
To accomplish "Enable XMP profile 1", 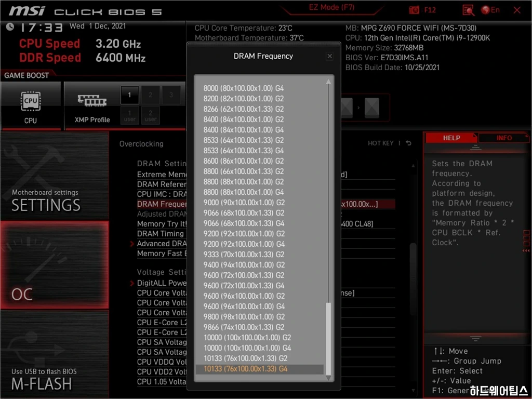I will 129,95.
